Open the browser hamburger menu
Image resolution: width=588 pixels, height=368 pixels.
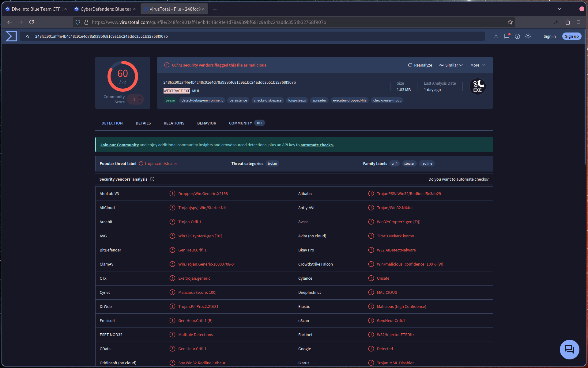[579, 22]
